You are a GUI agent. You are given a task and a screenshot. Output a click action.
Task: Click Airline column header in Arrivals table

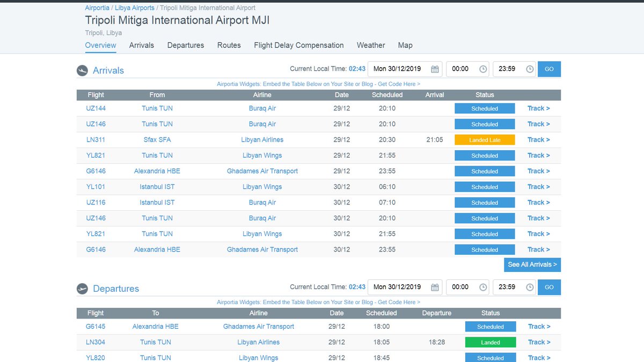(262, 95)
